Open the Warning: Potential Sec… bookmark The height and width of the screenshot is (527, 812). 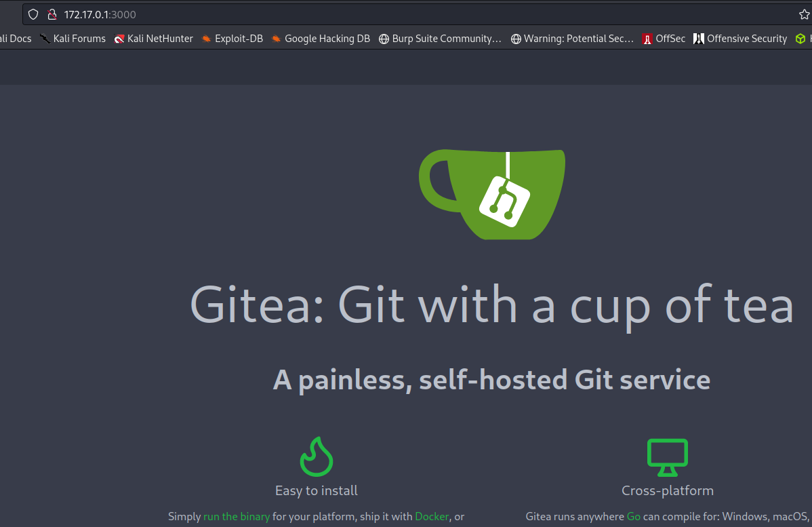click(572, 39)
